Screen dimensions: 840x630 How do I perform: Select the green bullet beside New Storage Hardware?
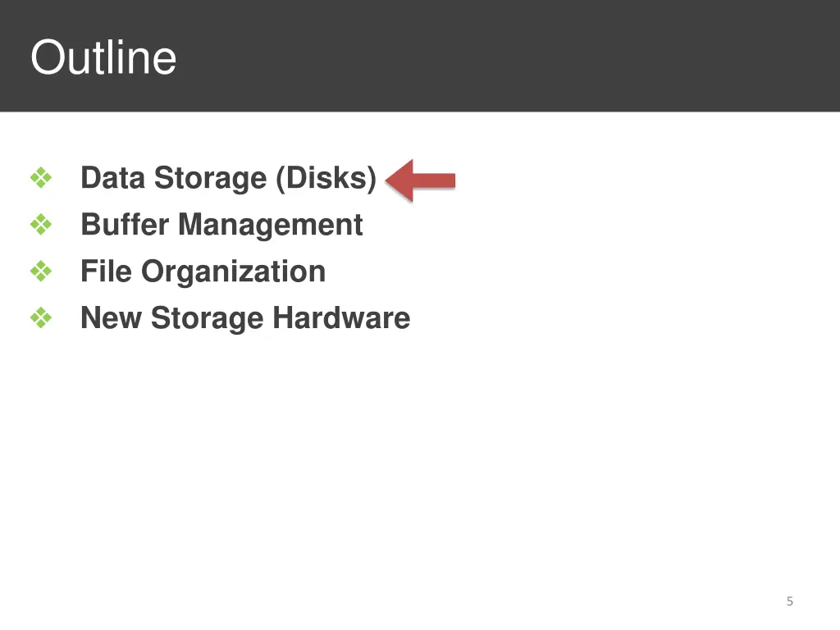(x=41, y=317)
